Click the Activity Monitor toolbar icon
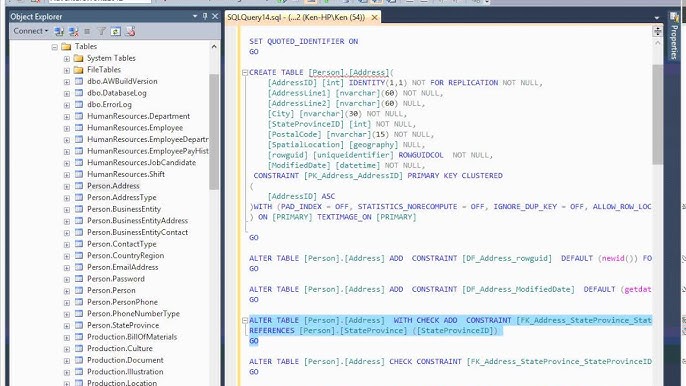This screenshot has height=386, width=686. [130, 31]
